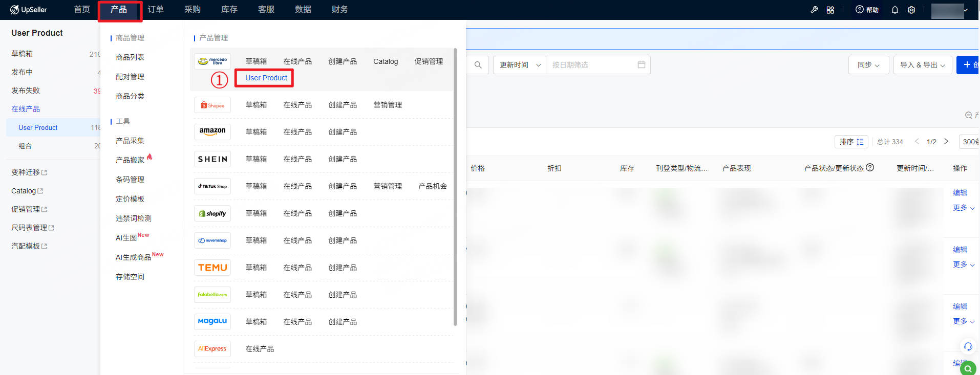Open 尺码表管理 in left sidebar
Screen dimensions: 980x375
(33, 228)
